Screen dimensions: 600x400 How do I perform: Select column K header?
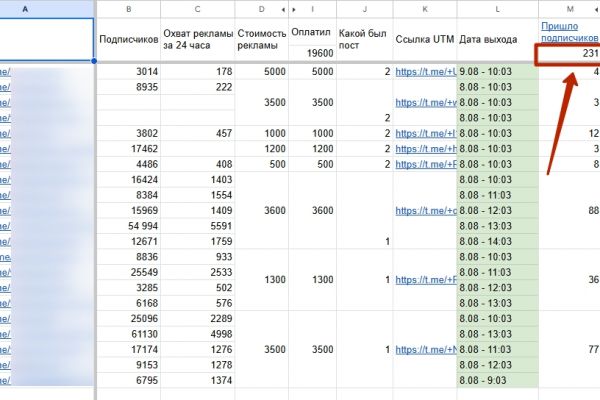425,9
